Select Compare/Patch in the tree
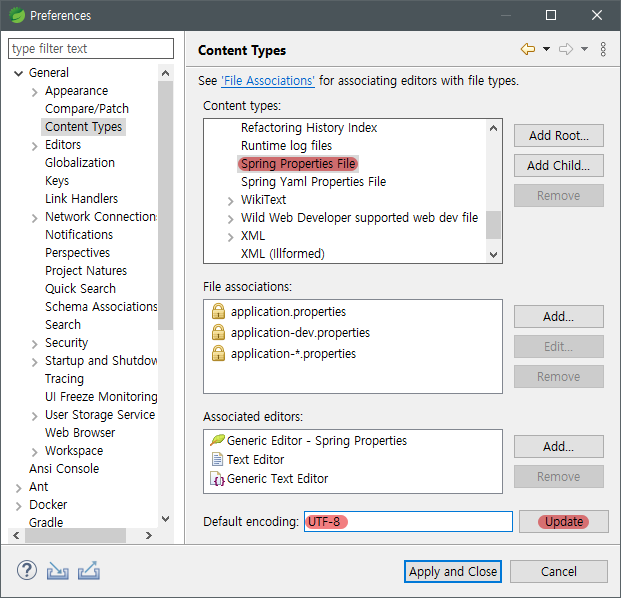 click(87, 109)
